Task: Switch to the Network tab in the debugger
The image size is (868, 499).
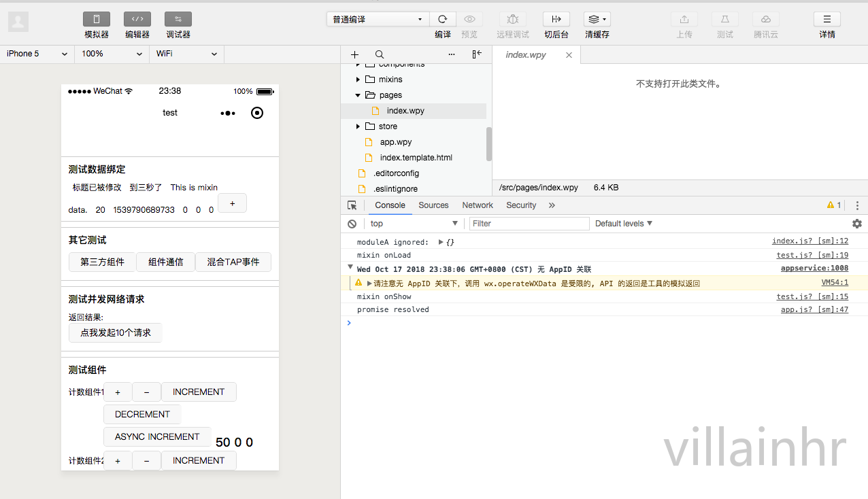Action: click(x=477, y=205)
